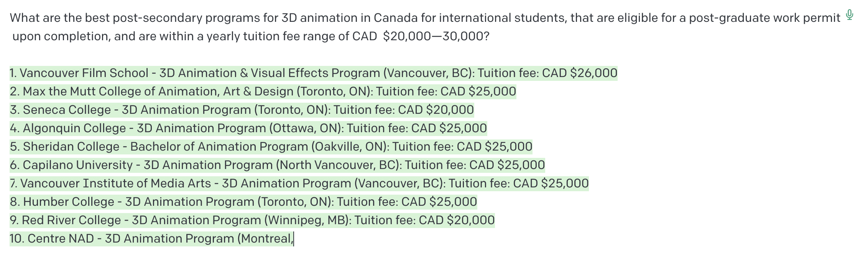Select the Sheridan College Bachelor of Animation line
This screenshot has width=868, height=269.
coord(271,147)
